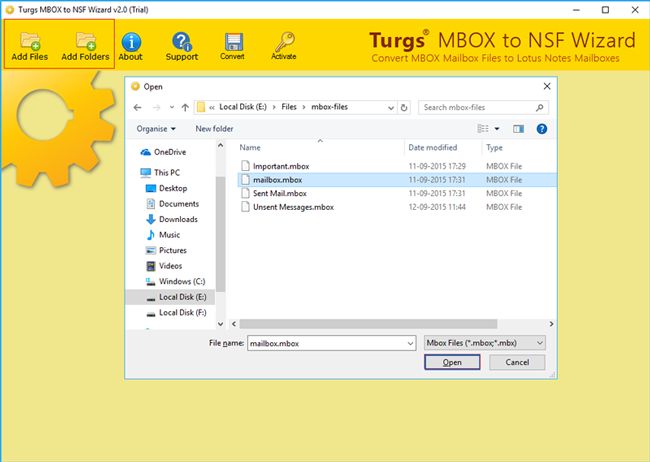Expand the File name history dropdown

tap(409, 342)
